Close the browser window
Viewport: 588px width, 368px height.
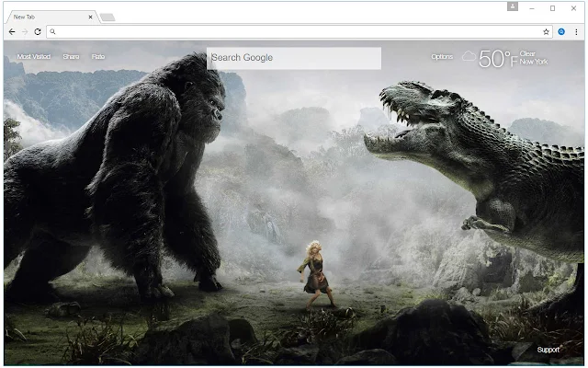tap(573, 8)
